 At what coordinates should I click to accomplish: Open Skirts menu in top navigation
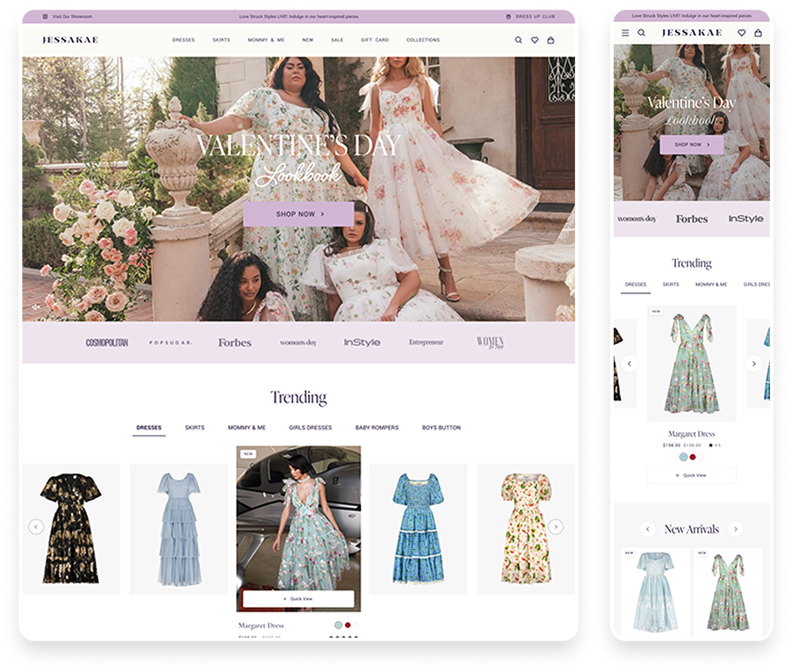[221, 40]
